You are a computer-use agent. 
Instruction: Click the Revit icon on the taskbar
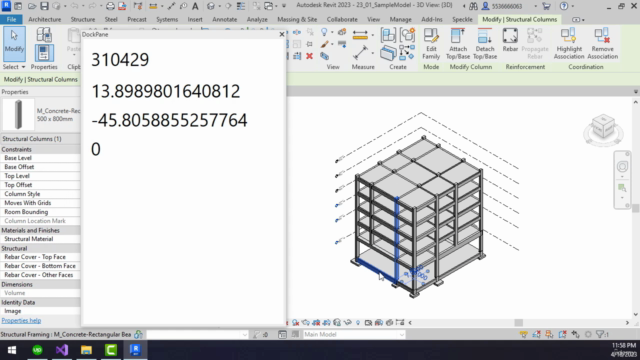click(x=135, y=350)
